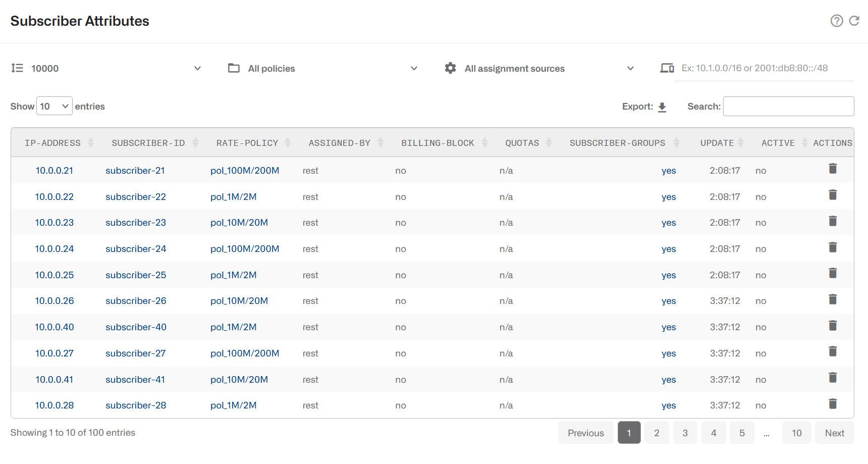Click update time 3:37:12 for subscriber-40

point(725,327)
